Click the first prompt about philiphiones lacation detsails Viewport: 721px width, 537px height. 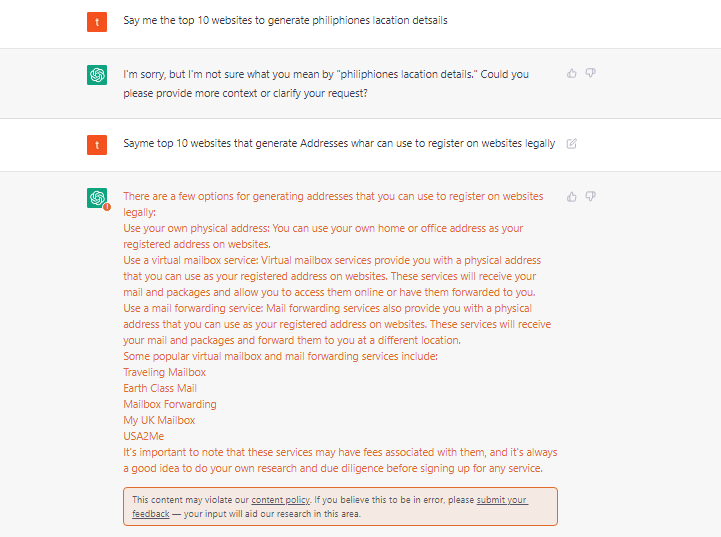point(285,20)
